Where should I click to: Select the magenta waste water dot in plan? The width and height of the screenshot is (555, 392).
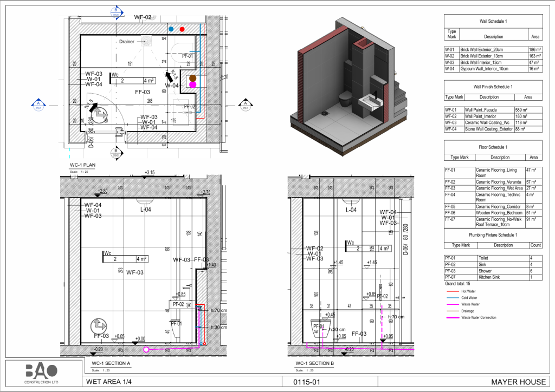(192, 84)
